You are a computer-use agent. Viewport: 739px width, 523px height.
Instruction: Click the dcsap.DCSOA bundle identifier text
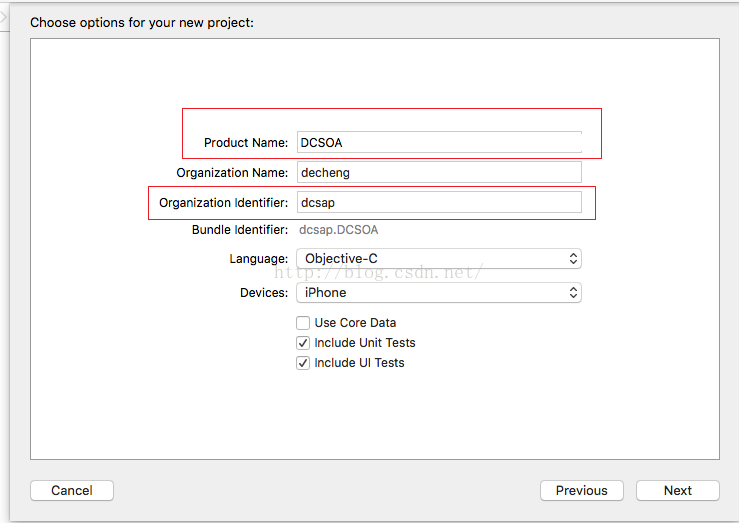pos(338,230)
